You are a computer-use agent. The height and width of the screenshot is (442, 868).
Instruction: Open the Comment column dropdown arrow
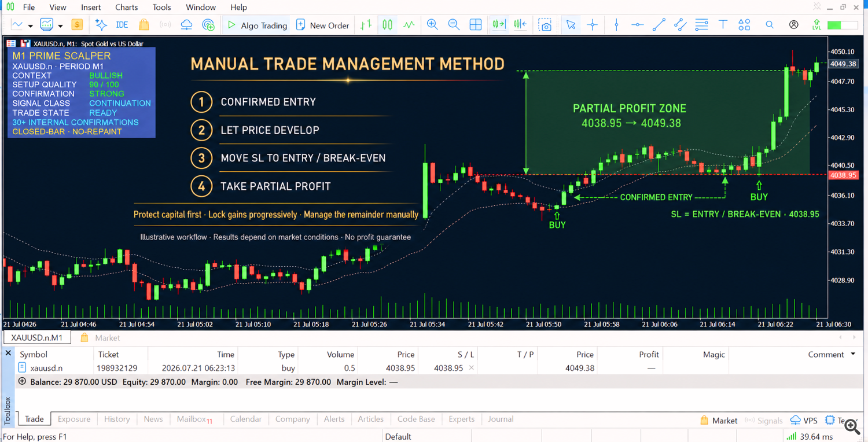coord(854,355)
